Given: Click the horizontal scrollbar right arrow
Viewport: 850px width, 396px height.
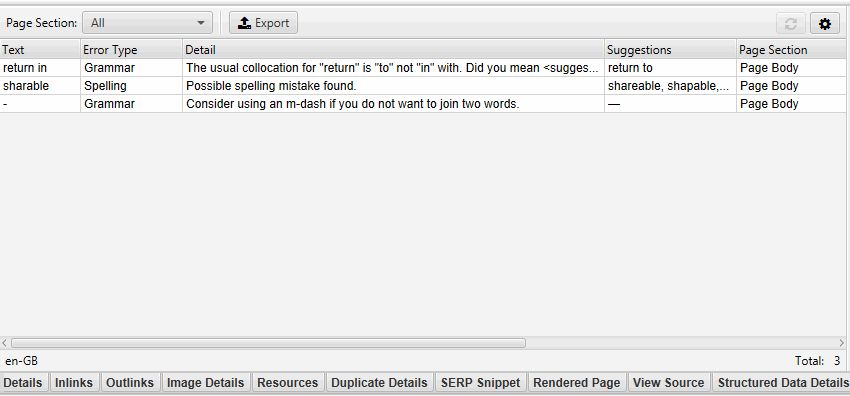Looking at the screenshot, I should pyautogui.click(x=842, y=343).
